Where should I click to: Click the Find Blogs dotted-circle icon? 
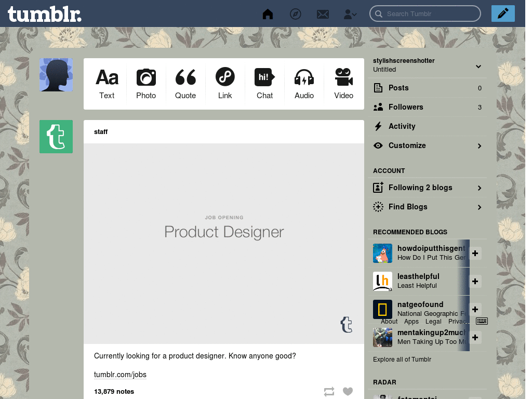[x=378, y=207]
